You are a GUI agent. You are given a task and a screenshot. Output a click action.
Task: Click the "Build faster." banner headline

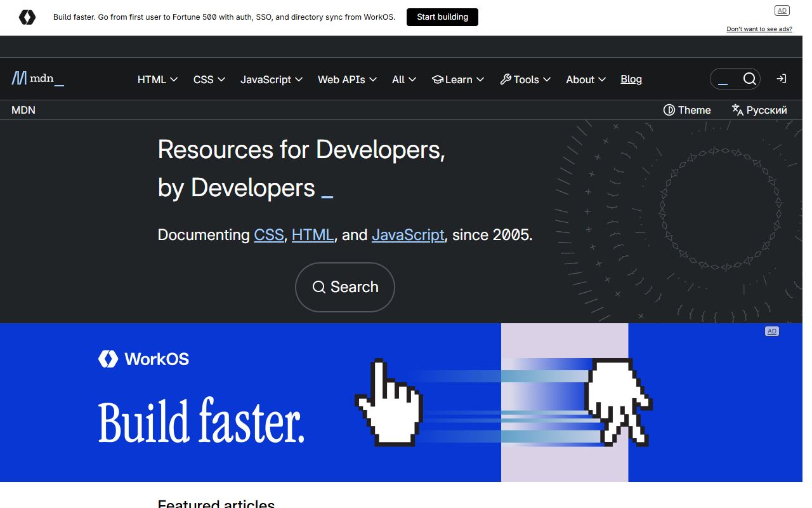tap(202, 420)
